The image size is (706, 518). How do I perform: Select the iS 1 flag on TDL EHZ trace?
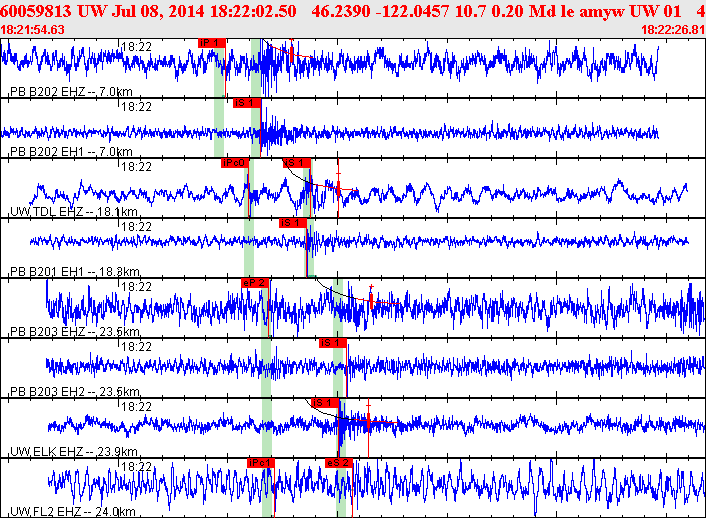(x=297, y=163)
